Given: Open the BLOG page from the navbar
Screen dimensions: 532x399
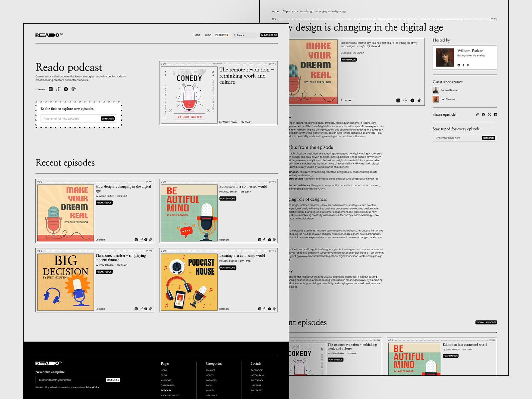Looking at the screenshot, I should click(208, 35).
